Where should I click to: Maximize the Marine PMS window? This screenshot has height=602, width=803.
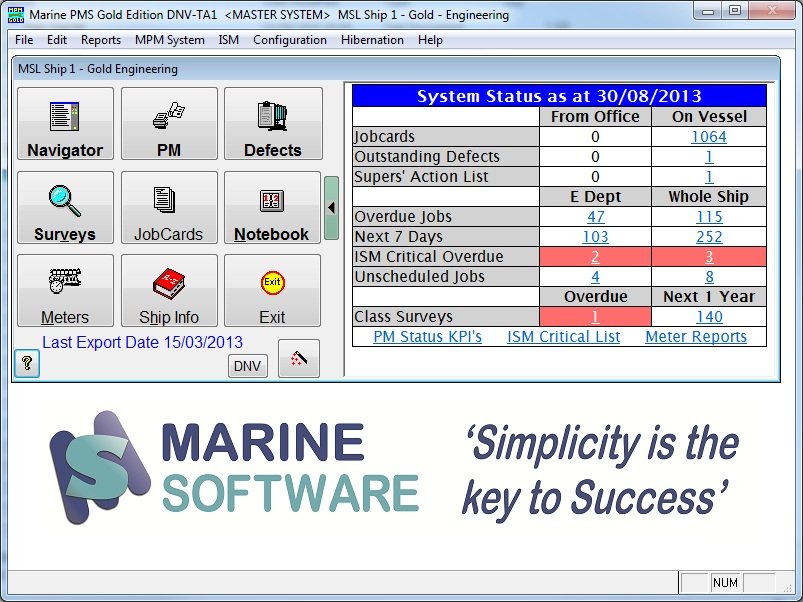click(x=735, y=11)
